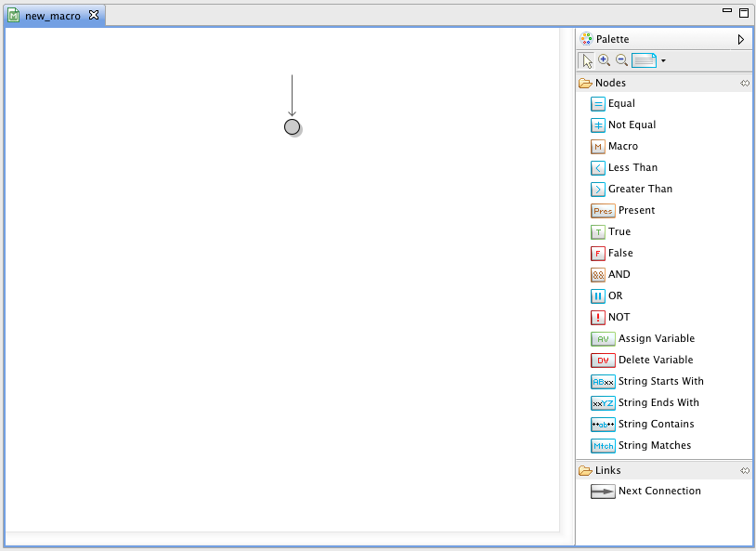Pin the Links drawer open
The image size is (756, 551).
point(745,471)
